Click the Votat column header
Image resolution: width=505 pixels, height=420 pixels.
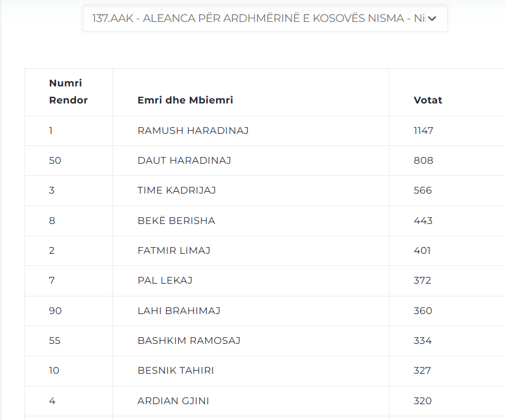pos(428,100)
